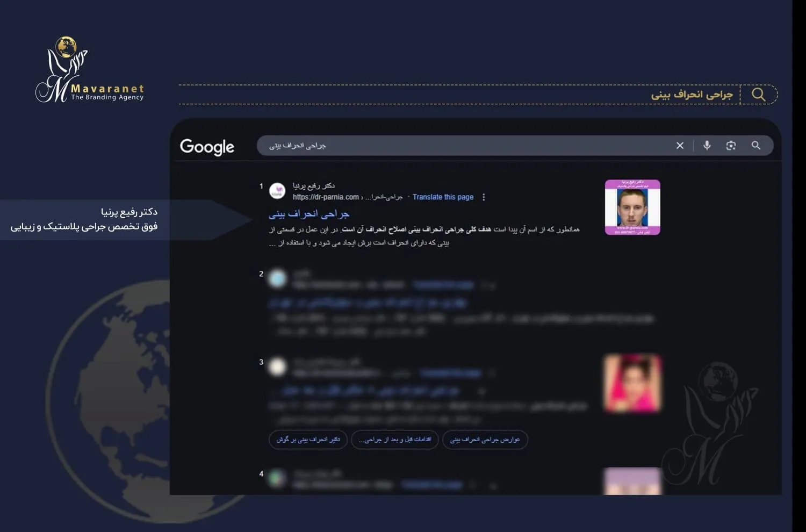806x532 pixels.
Task: Open Google Lens image search icon
Action: coord(731,146)
